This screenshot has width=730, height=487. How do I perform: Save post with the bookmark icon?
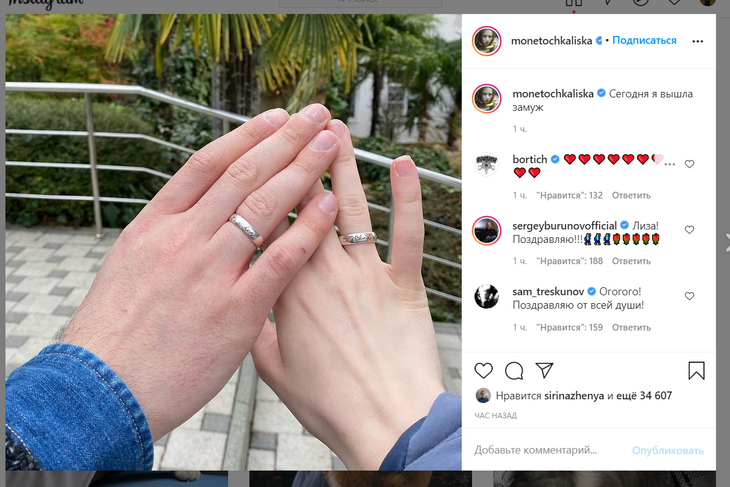696,371
